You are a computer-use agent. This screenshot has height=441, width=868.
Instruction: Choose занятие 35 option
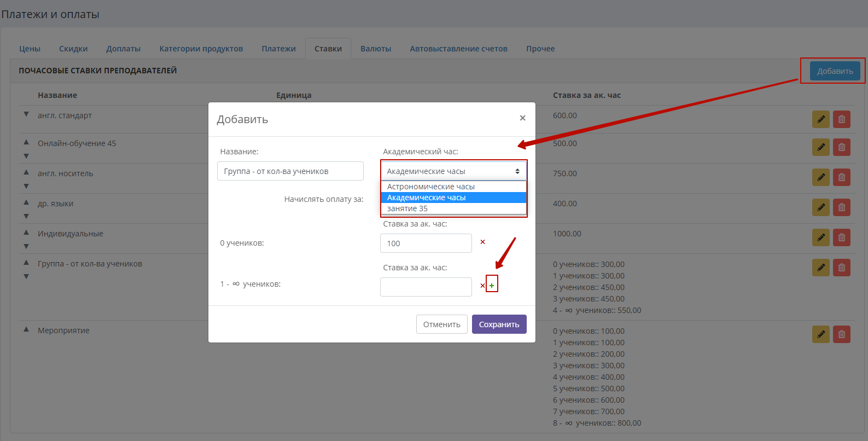(454, 208)
